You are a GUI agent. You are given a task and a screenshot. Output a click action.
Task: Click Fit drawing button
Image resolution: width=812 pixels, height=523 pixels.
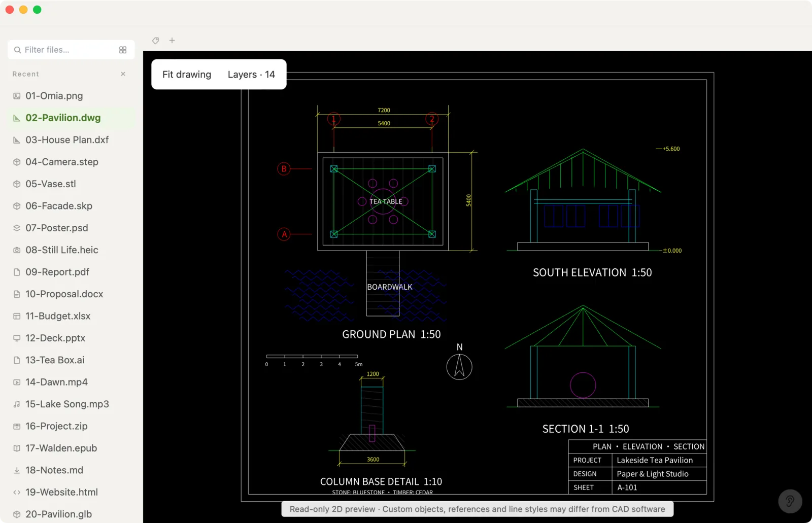pos(187,75)
